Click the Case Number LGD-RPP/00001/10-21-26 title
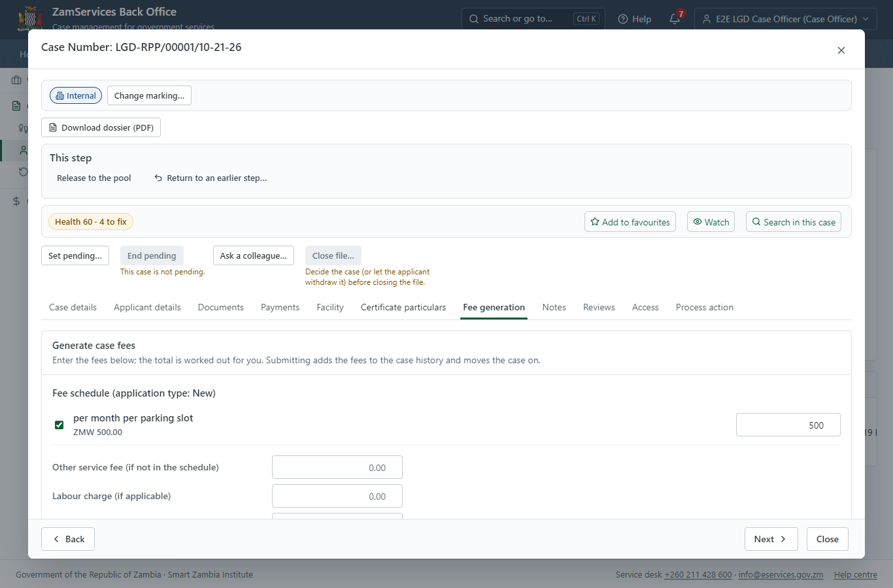This screenshot has height=588, width=893. 141,47
